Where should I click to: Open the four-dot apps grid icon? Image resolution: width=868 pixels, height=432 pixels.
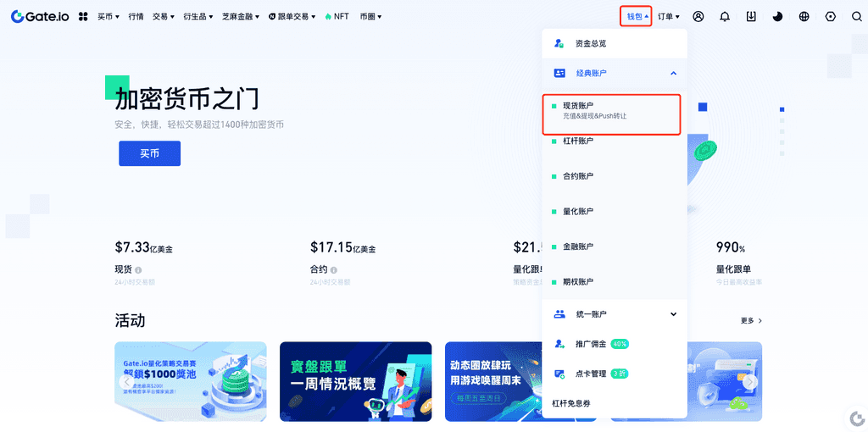click(x=83, y=16)
